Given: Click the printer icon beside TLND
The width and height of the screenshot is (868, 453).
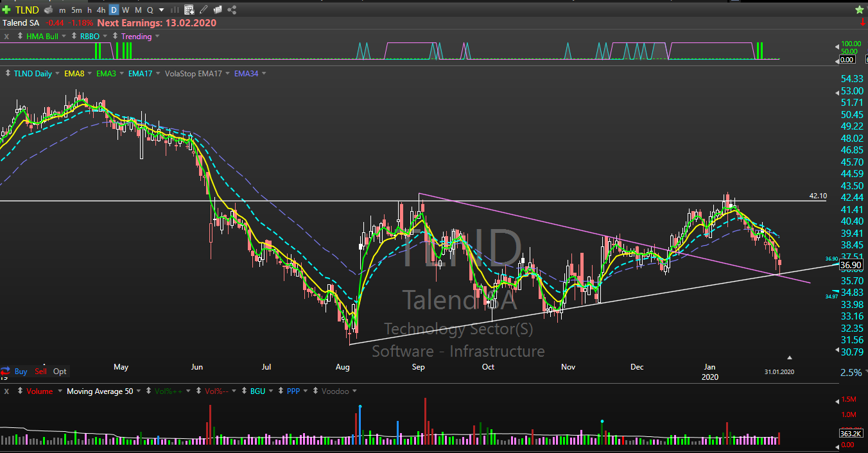Looking at the screenshot, I should tap(48, 10).
